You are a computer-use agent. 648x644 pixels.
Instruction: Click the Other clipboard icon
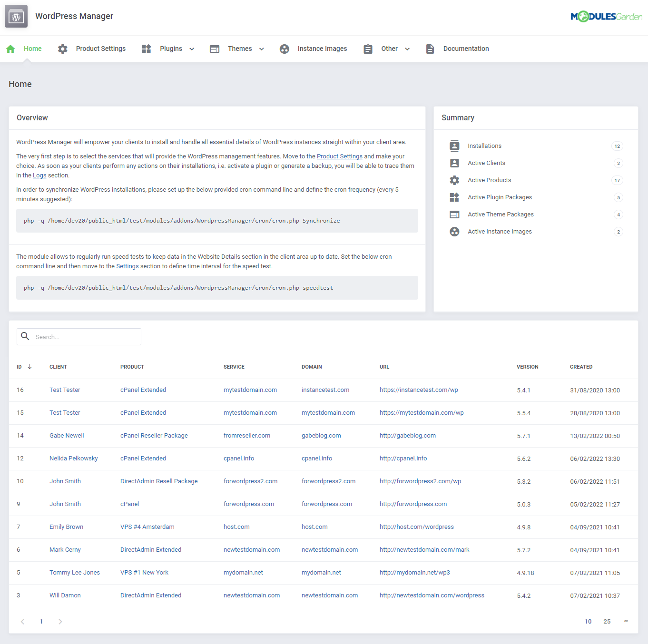click(x=368, y=49)
